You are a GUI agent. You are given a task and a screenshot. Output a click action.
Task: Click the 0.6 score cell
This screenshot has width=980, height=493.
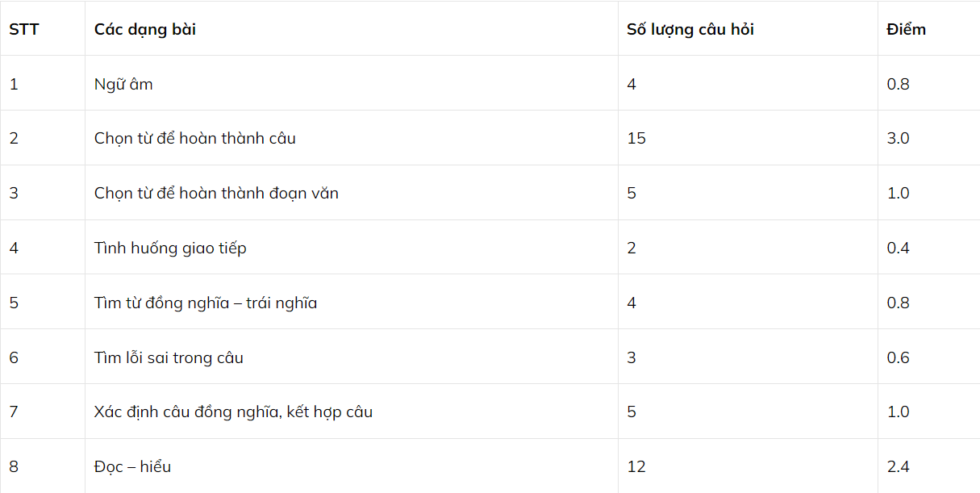[898, 357]
